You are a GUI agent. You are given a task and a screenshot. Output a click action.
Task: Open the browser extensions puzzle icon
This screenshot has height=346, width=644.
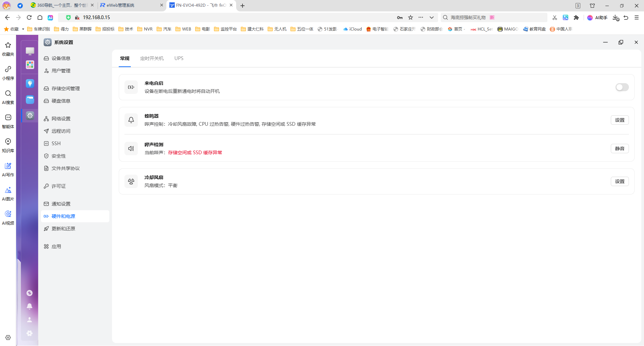coord(577,17)
